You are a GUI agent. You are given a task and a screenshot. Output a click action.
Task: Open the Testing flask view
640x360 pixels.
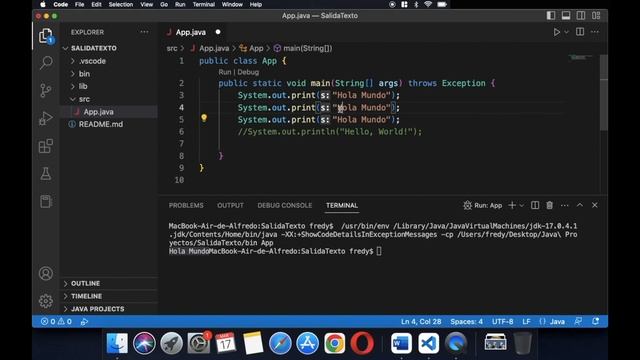coord(46,173)
